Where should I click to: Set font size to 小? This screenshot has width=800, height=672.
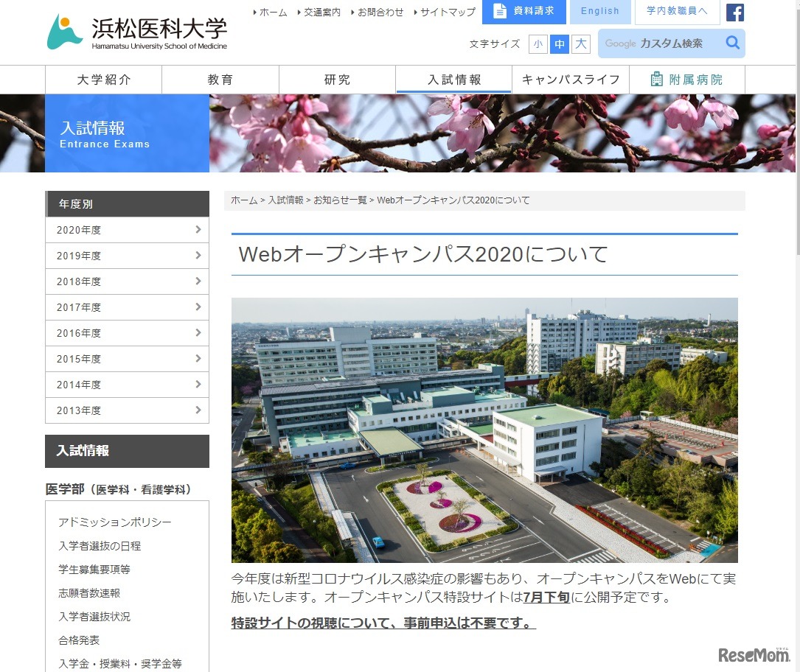click(x=538, y=44)
